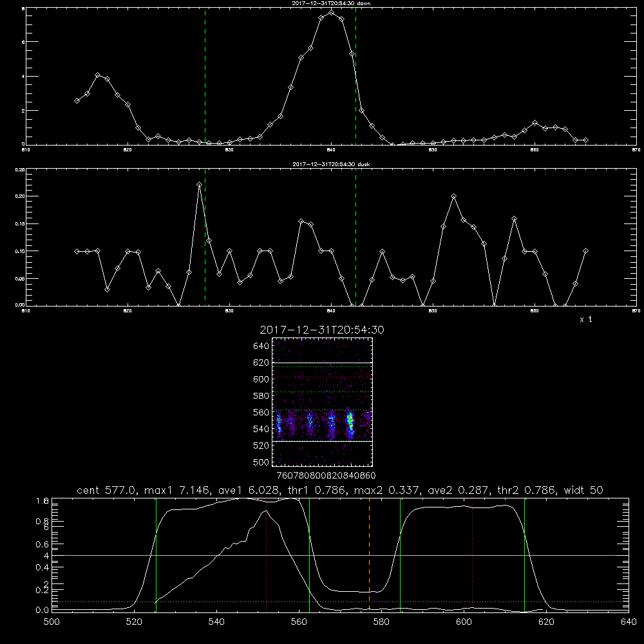
Task: Select 'max2 0.337' in the stats line
Action: (386, 490)
